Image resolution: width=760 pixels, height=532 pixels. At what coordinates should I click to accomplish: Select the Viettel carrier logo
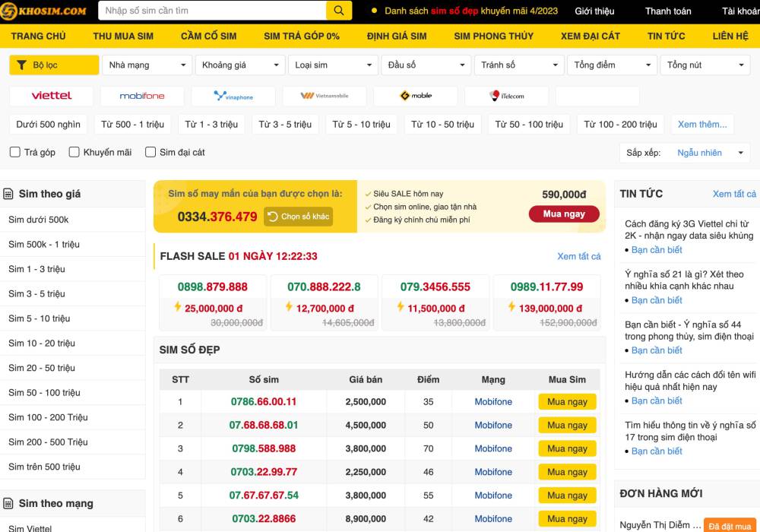(52, 96)
